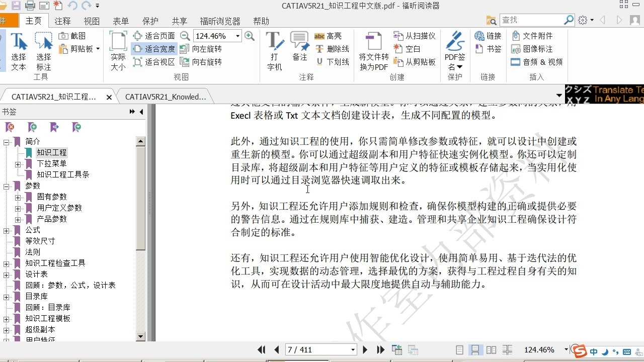Choose 适合视区 fit visible
The height and width of the screenshot is (362, 644).
pyautogui.click(x=154, y=62)
